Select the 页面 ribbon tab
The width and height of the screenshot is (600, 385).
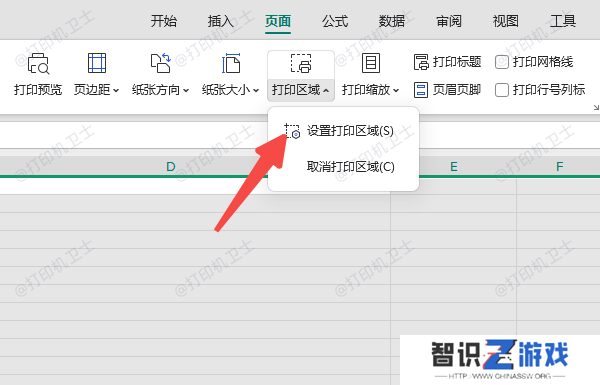tap(278, 21)
